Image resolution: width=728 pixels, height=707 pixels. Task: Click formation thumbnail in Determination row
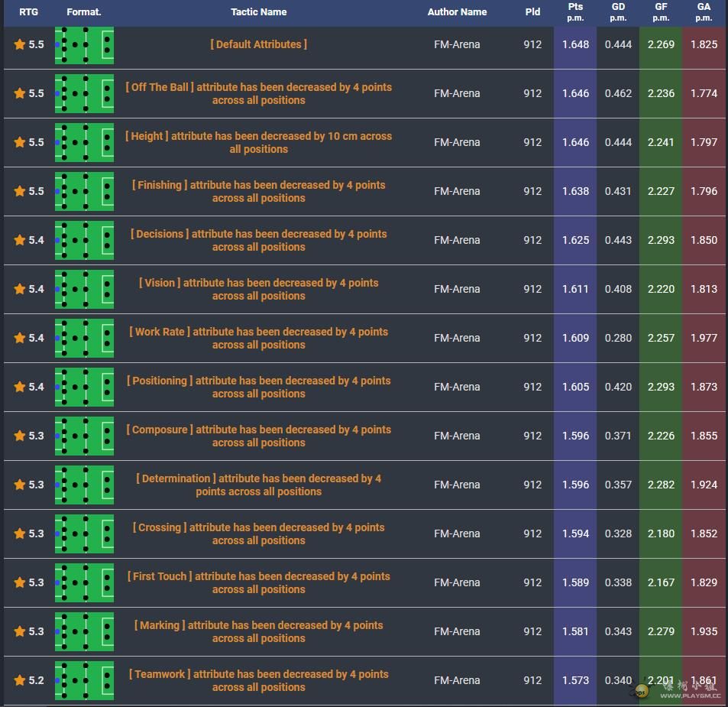(84, 485)
